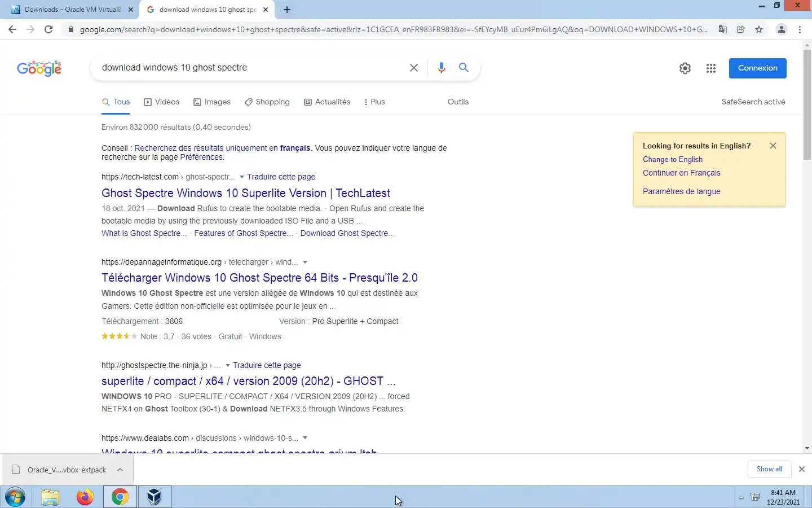Click Download Ghost Spectre sitelink
Screen dimensions: 812x508
[347, 234]
